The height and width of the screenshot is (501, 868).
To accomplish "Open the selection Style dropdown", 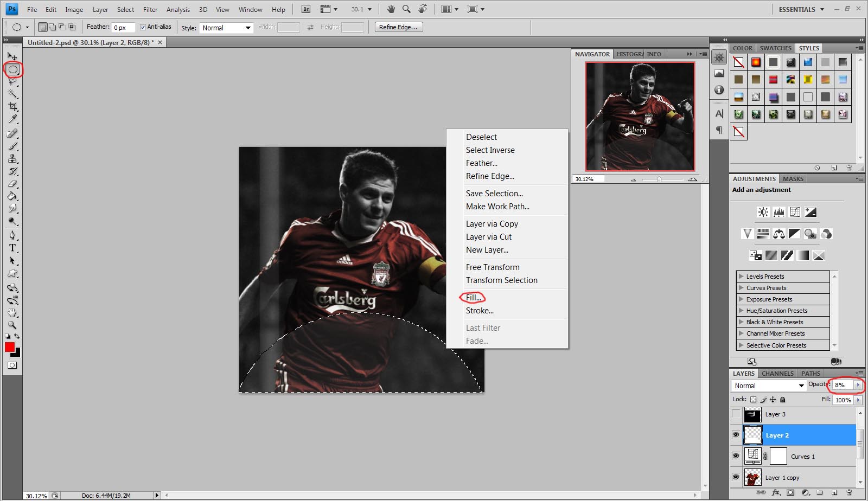I will pos(226,28).
